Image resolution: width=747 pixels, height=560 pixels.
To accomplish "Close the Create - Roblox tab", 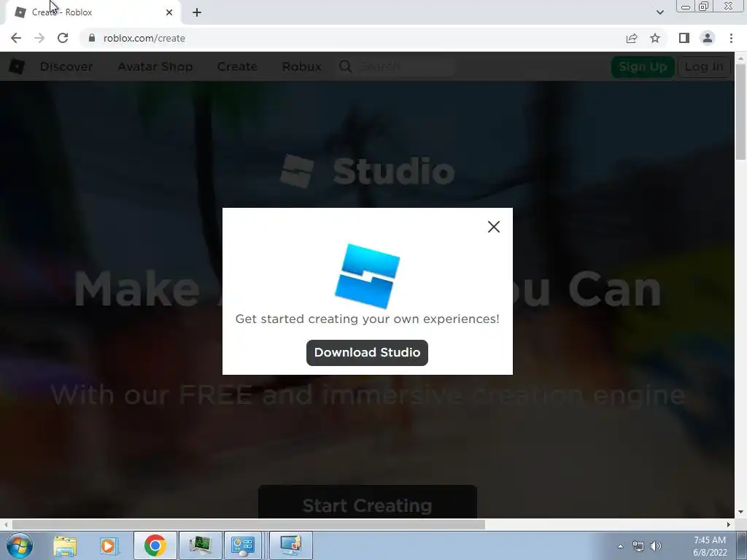I will coord(169,12).
